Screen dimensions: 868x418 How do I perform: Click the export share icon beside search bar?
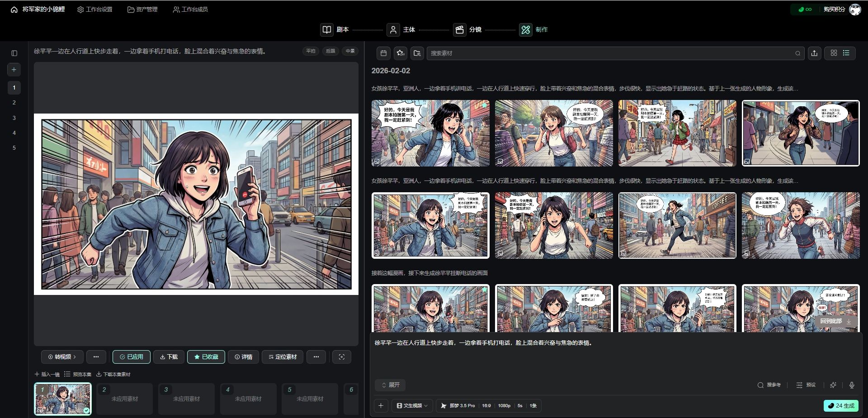point(814,53)
